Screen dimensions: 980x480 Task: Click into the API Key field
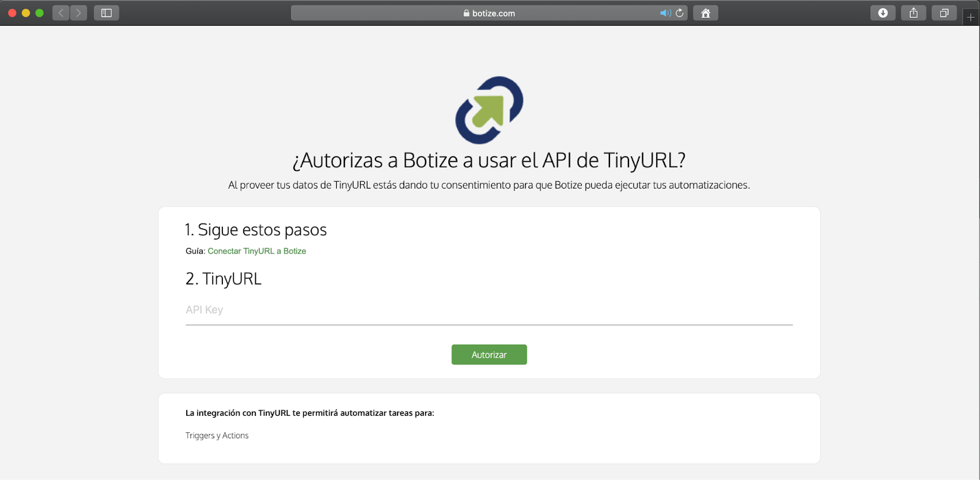(x=489, y=310)
